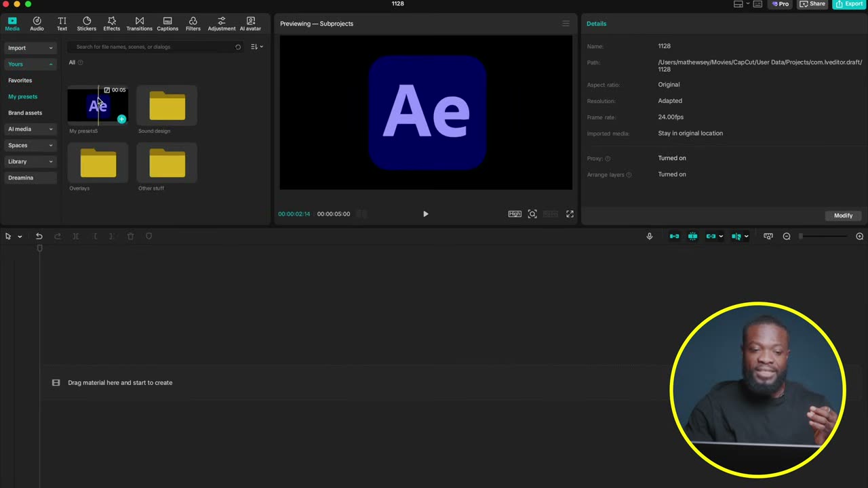Select Favorites in the sidebar
The width and height of the screenshot is (868, 488).
[20, 81]
